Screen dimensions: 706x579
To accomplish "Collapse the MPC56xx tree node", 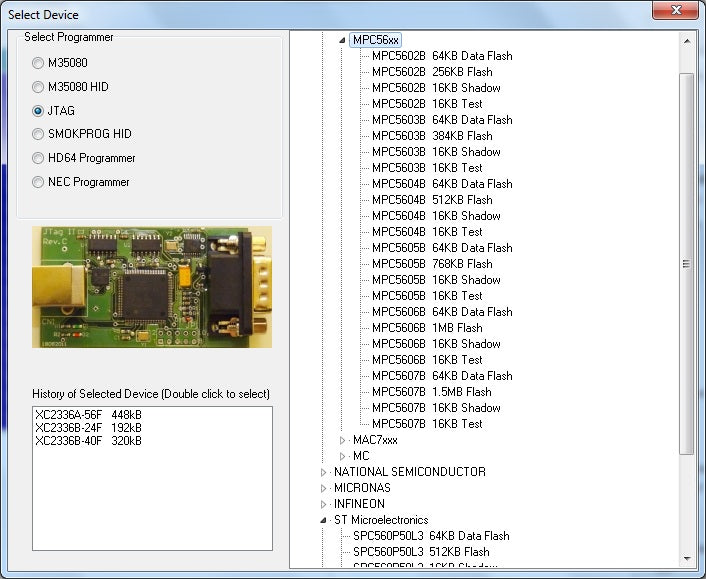I will tap(342, 40).
